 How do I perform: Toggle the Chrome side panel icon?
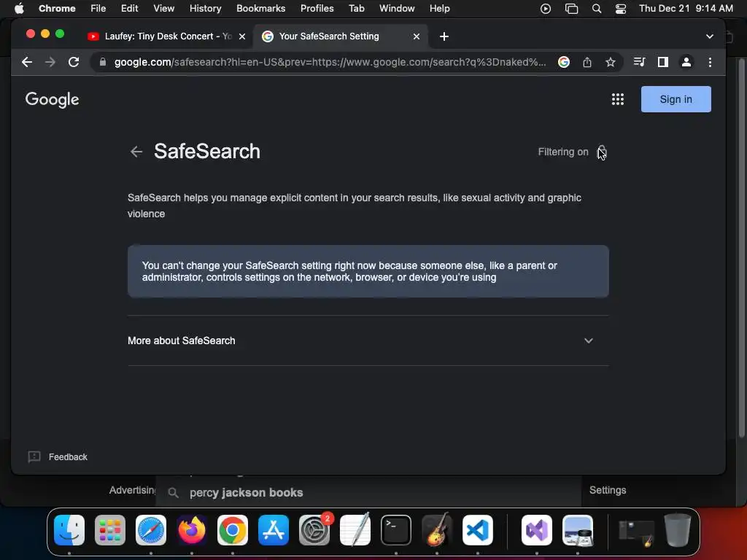pos(662,62)
